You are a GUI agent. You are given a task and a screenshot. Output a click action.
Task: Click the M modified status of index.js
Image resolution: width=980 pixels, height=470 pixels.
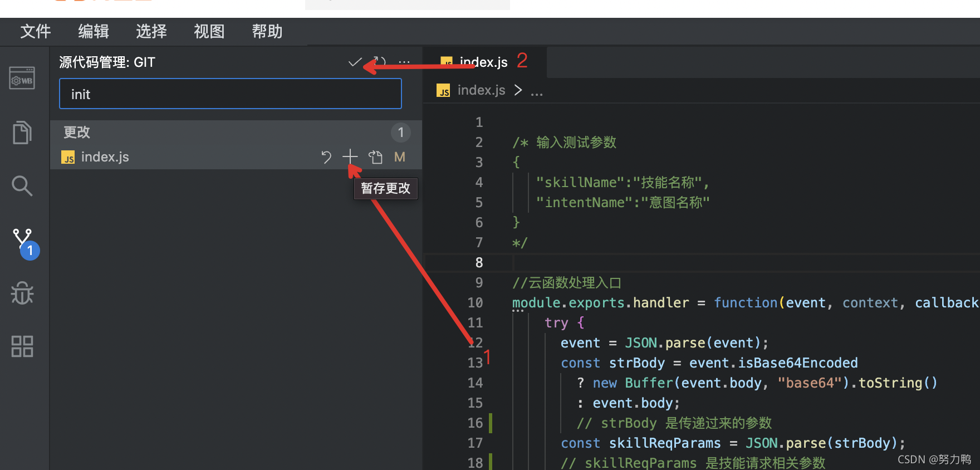click(x=400, y=157)
